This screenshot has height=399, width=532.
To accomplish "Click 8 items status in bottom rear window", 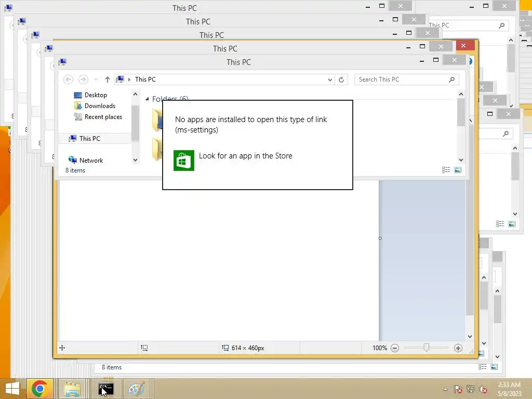I will pyautogui.click(x=112, y=367).
